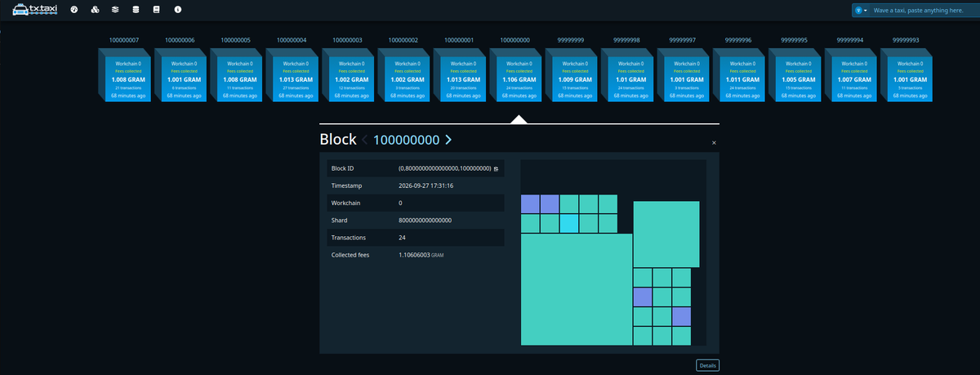The width and height of the screenshot is (980, 375).
Task: Open the stacked layers icon
Action: click(x=115, y=10)
